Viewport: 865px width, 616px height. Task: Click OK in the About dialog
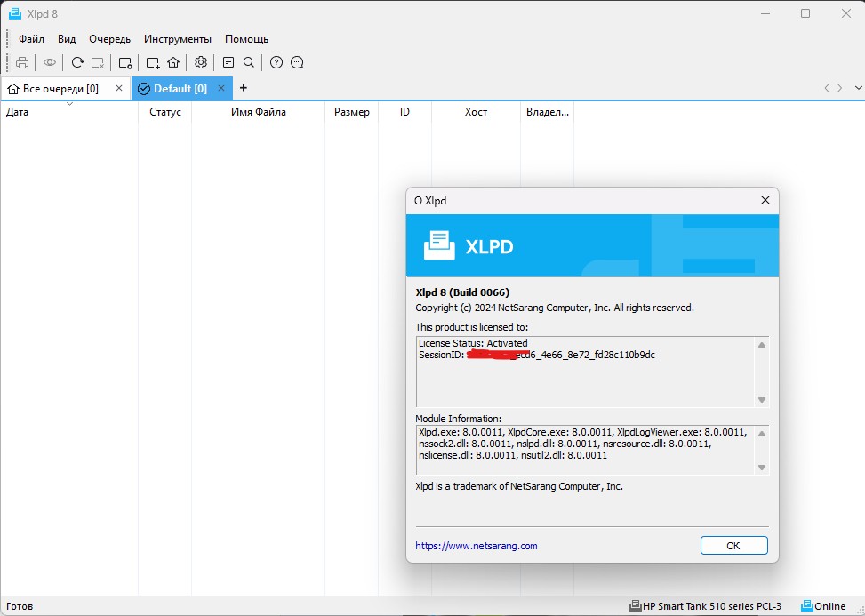733,546
